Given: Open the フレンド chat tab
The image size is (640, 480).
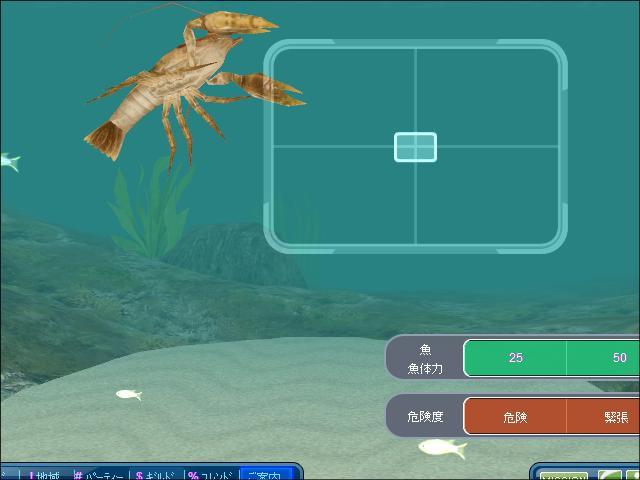Looking at the screenshot, I should tap(211, 475).
